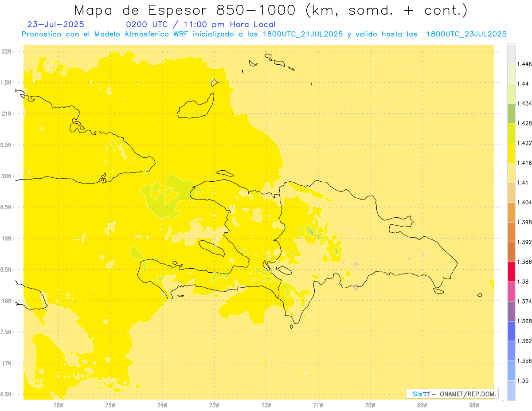Screen dimensions: 532x411
Task: Click the legend value '1.386'
Action: coord(524,262)
